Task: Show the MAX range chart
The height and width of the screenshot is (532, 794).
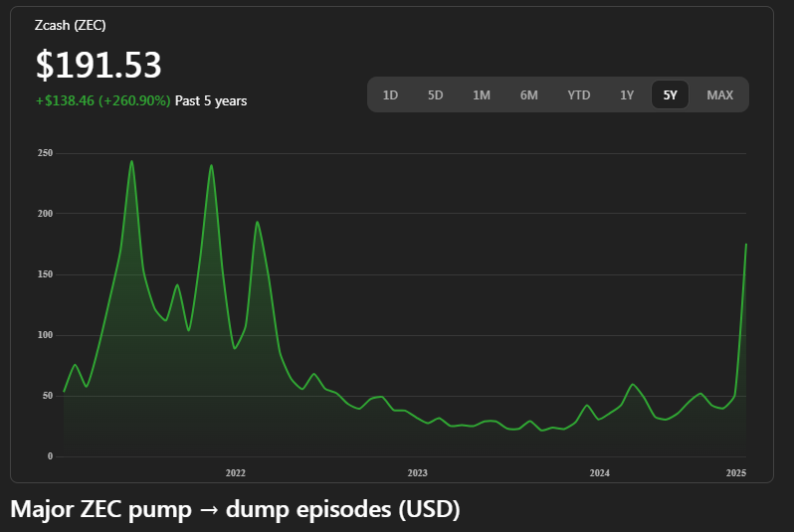Action: coord(719,95)
